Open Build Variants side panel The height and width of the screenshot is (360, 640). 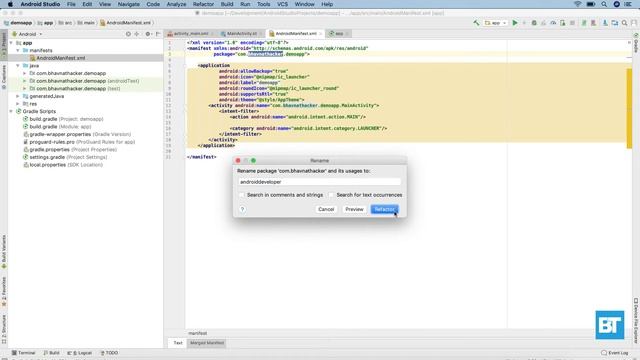pos(4,251)
